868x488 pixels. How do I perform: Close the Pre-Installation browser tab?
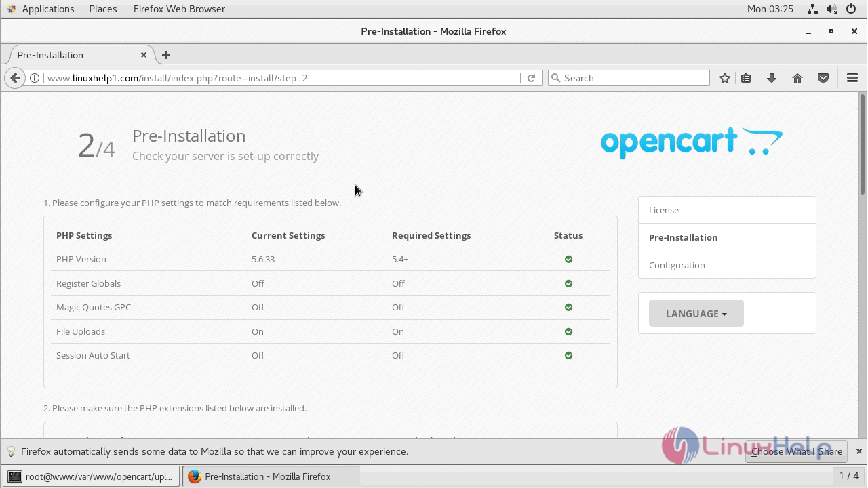(x=144, y=55)
